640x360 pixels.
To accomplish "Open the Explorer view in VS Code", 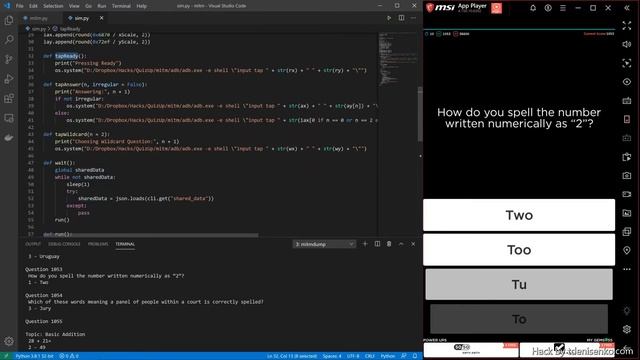I will pyautogui.click(x=9, y=20).
